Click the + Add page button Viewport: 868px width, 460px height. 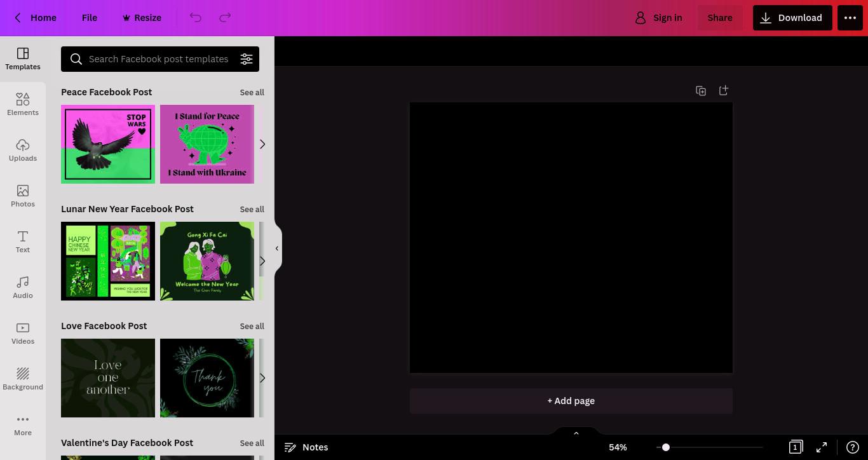[571, 401]
